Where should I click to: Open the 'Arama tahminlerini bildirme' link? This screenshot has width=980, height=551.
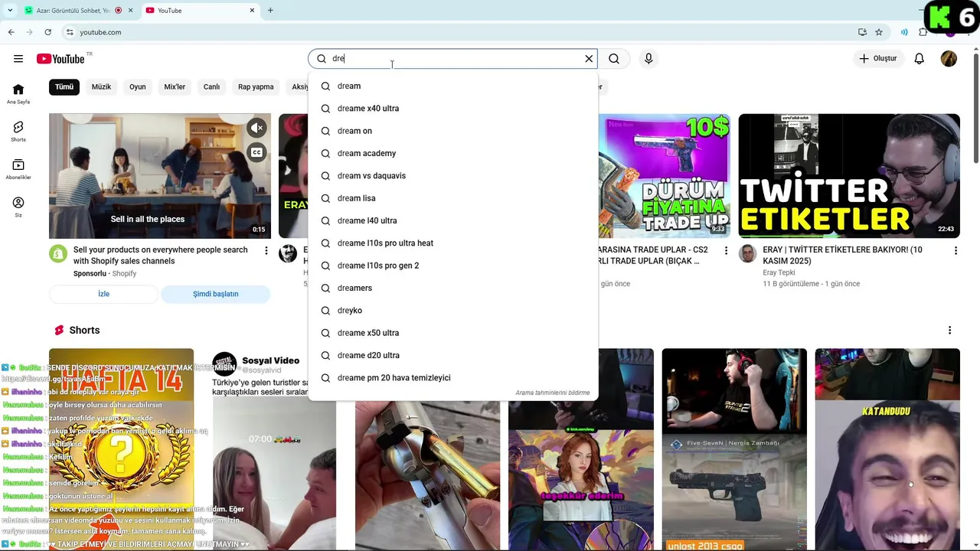(552, 393)
